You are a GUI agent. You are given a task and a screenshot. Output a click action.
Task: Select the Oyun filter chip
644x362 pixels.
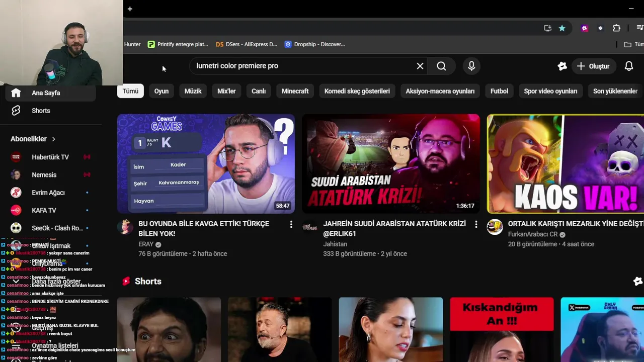(162, 91)
